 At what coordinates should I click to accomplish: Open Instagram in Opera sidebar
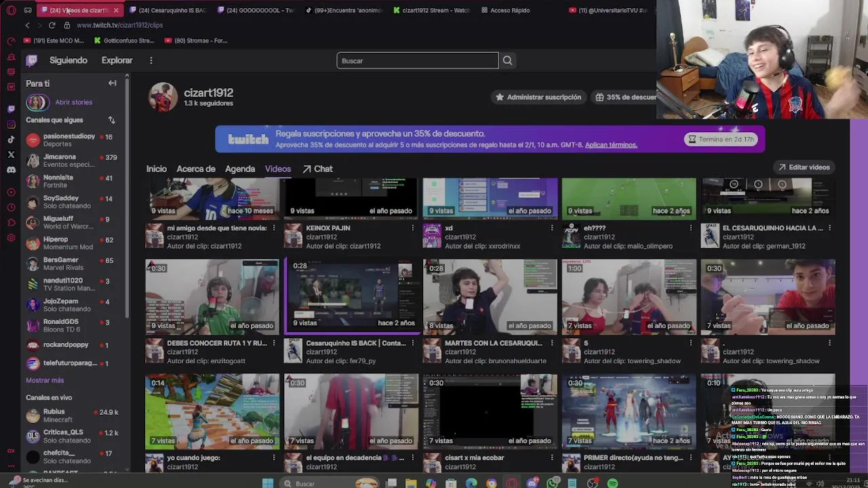click(11, 124)
